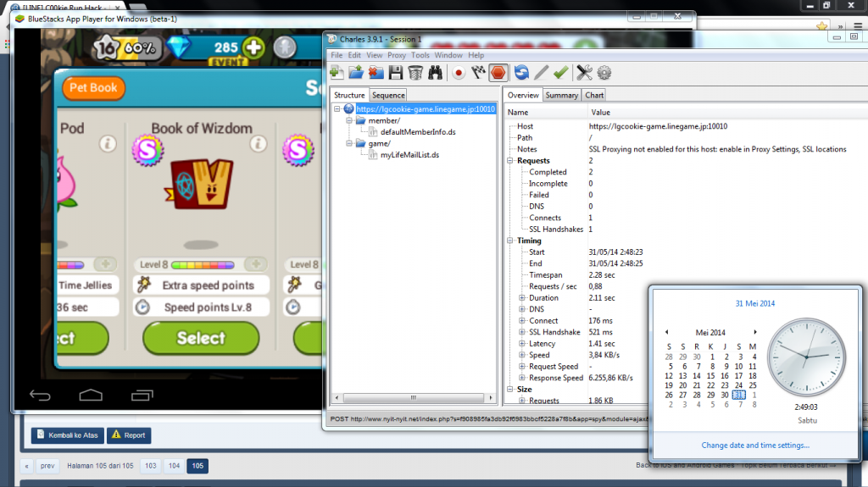Collapse the Requests section in Overview

509,160
